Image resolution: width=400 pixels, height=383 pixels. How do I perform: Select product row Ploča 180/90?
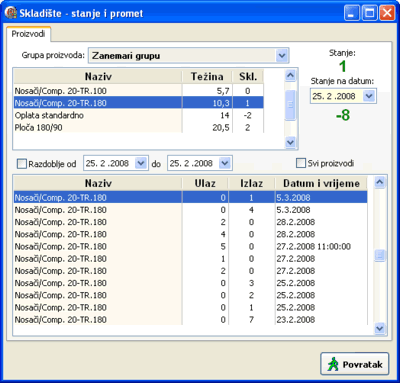[139, 127]
